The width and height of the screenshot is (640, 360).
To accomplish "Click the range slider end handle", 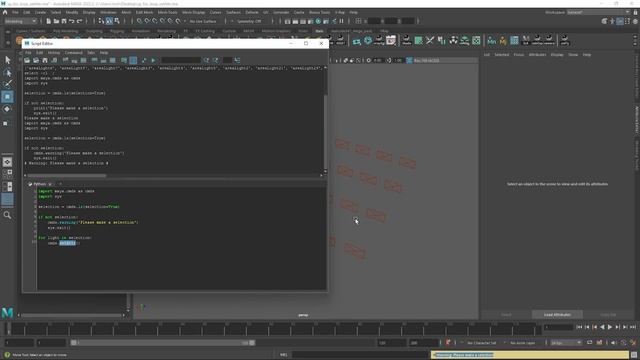I will pos(252,343).
